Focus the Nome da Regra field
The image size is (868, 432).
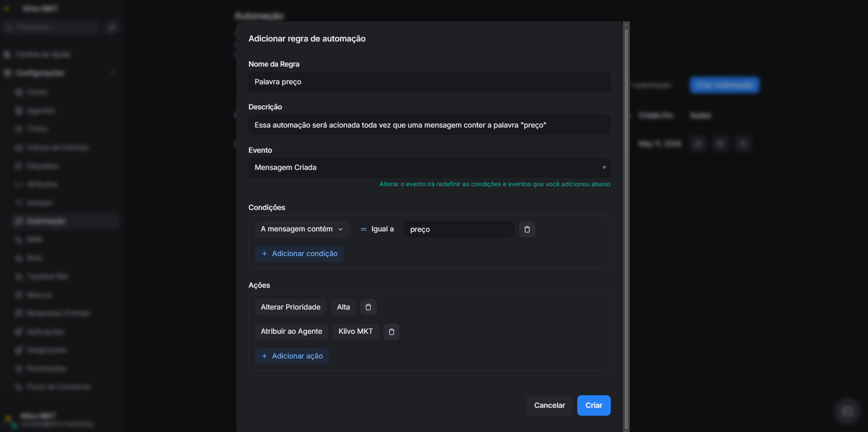click(429, 82)
